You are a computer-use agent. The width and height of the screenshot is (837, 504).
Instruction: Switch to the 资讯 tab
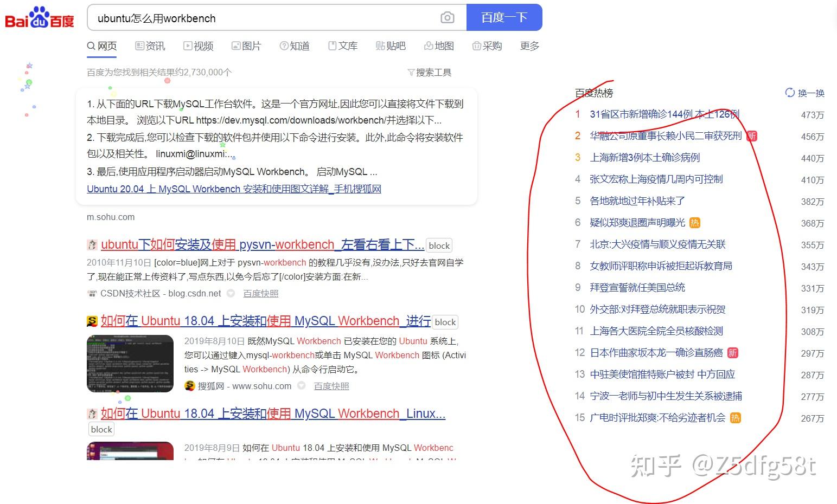coord(150,46)
